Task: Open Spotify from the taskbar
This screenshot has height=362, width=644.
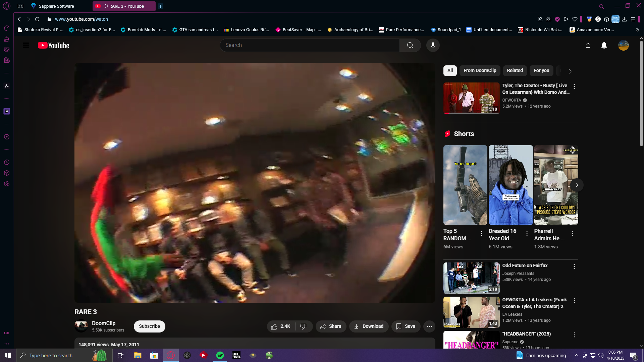Action: [220, 355]
